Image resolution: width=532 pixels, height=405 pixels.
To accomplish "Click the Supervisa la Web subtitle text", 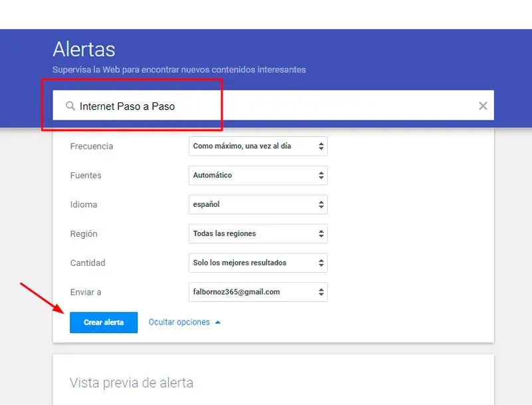I will (179, 70).
